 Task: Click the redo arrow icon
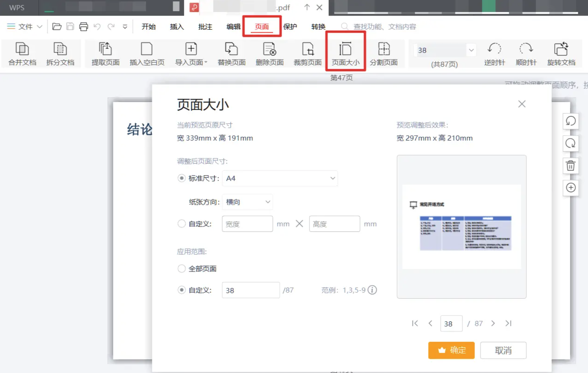point(111,27)
